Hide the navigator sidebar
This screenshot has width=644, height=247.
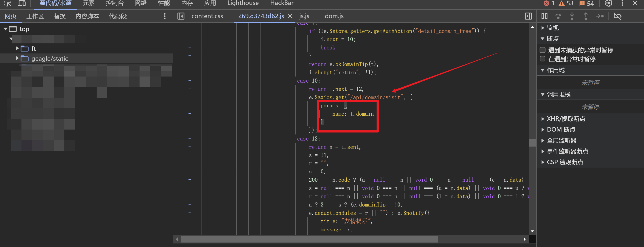[x=181, y=16]
